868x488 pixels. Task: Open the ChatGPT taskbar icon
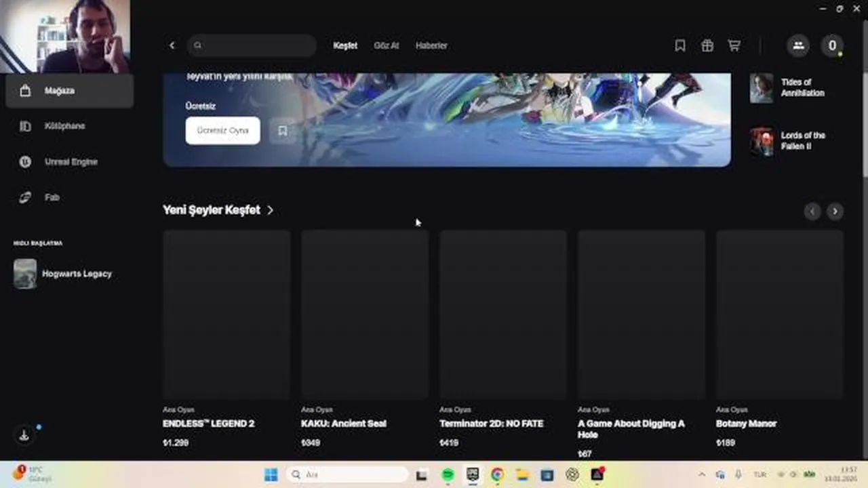pos(572,475)
